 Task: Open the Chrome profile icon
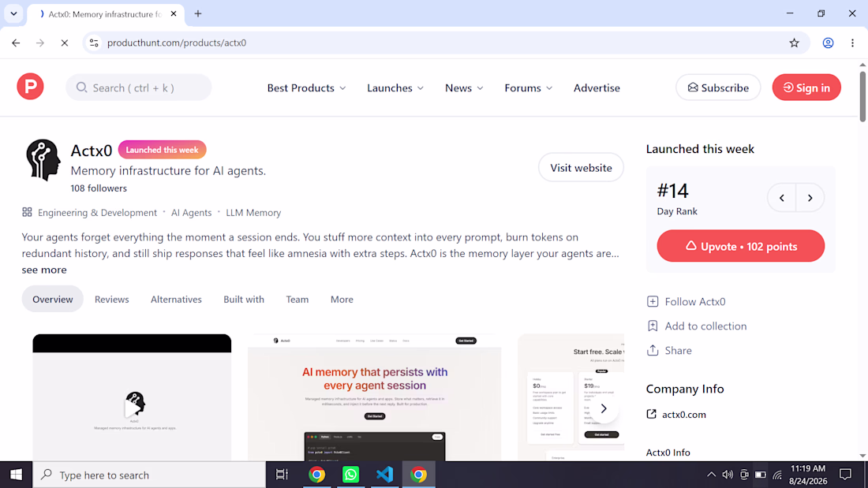(828, 43)
